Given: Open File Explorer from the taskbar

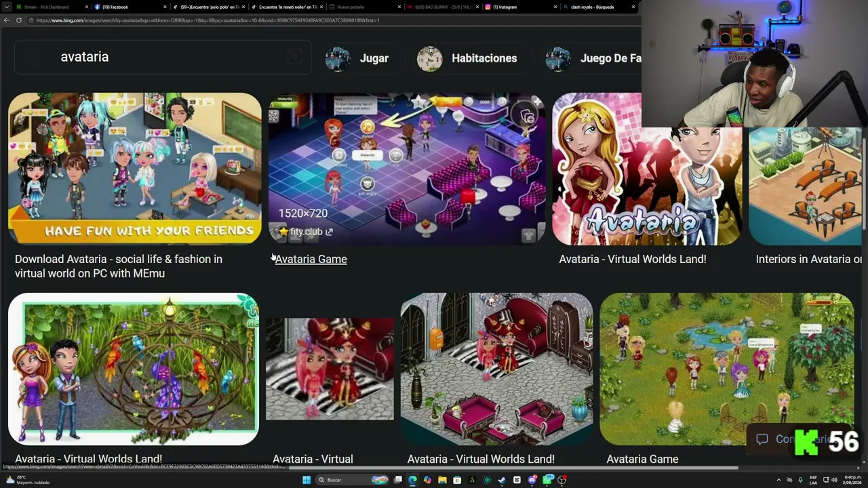Looking at the screenshot, I should (x=442, y=480).
